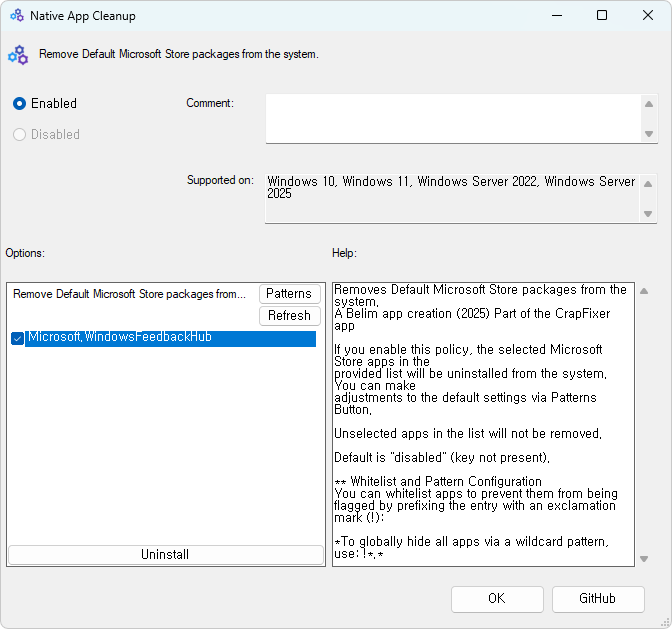Screen dimensions: 672x629
Task: Confirm with the OK button
Action: pyautogui.click(x=497, y=599)
